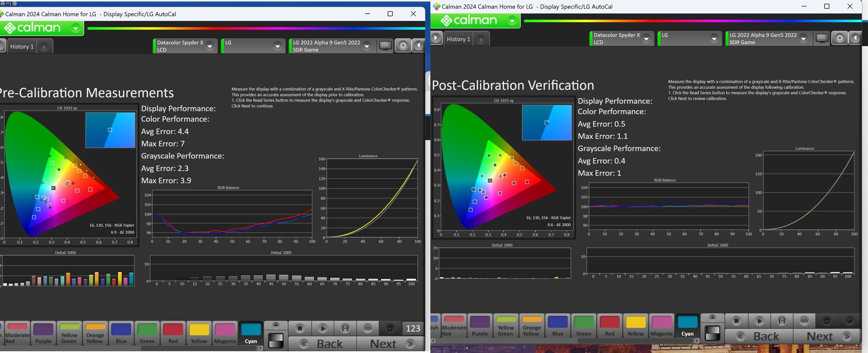Collapse the side panel arrow in the Pre-Calibration window
This screenshot has width=868, height=353.
click(419, 45)
